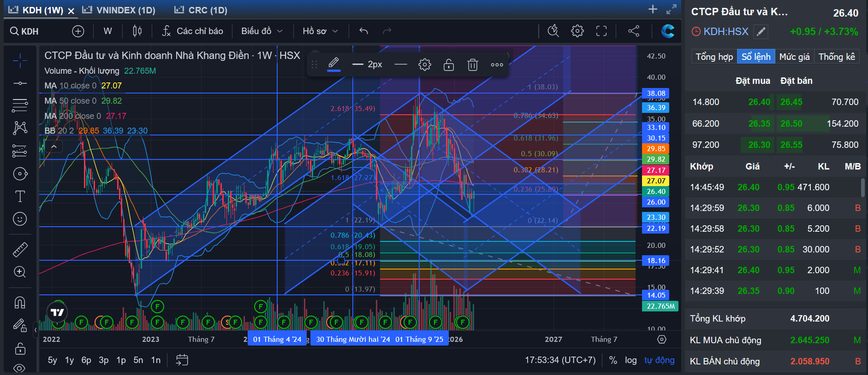Click the 38.08 price label on axis
This screenshot has height=375, width=868.
point(656,94)
